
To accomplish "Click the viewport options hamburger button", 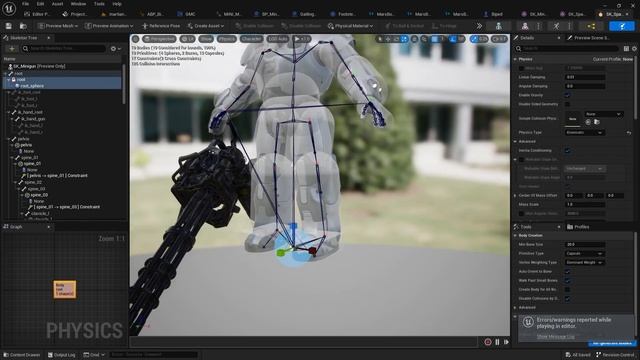I will [136, 39].
